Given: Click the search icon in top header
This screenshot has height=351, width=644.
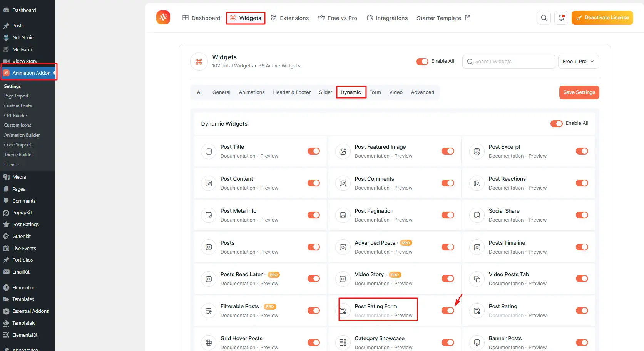Looking at the screenshot, I should (x=544, y=18).
